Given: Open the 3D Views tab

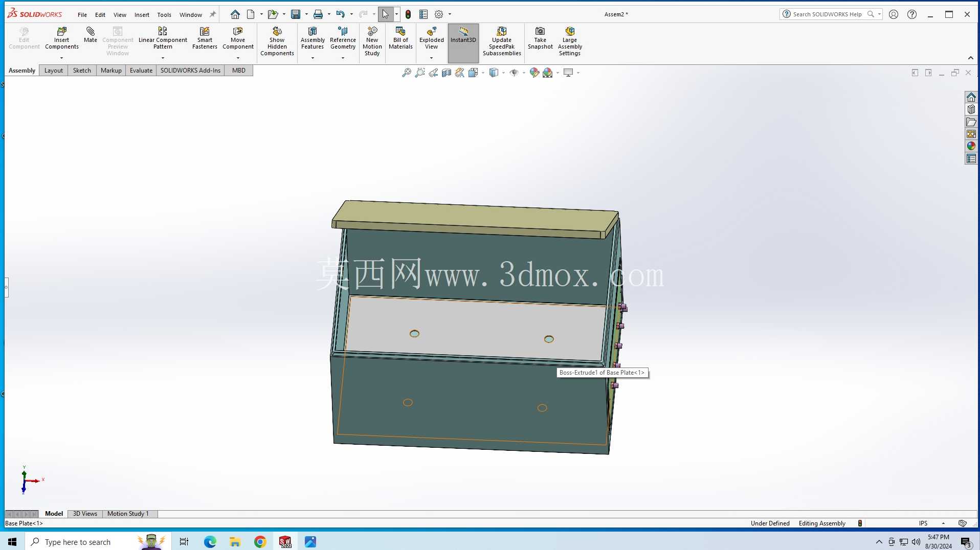Looking at the screenshot, I should pos(85,514).
